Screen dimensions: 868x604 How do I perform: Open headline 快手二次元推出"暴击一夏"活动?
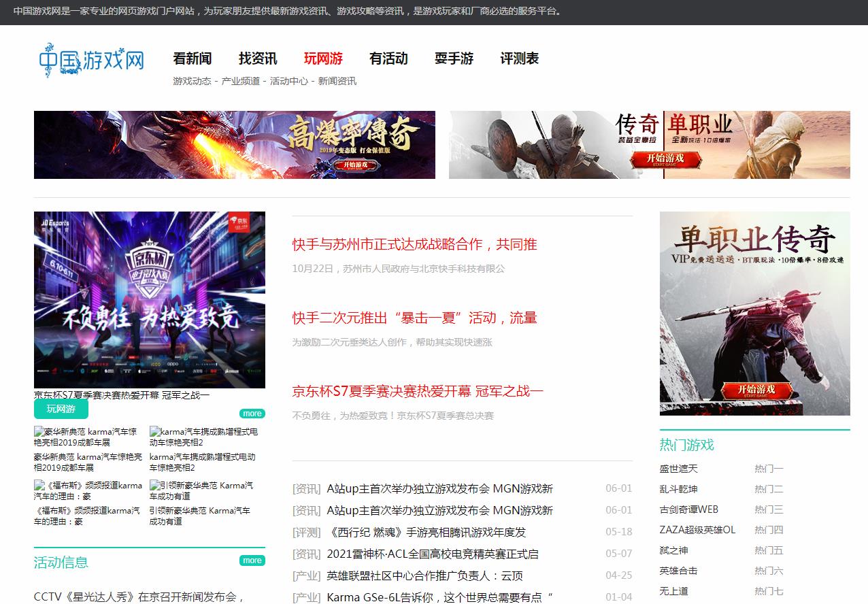tap(415, 318)
